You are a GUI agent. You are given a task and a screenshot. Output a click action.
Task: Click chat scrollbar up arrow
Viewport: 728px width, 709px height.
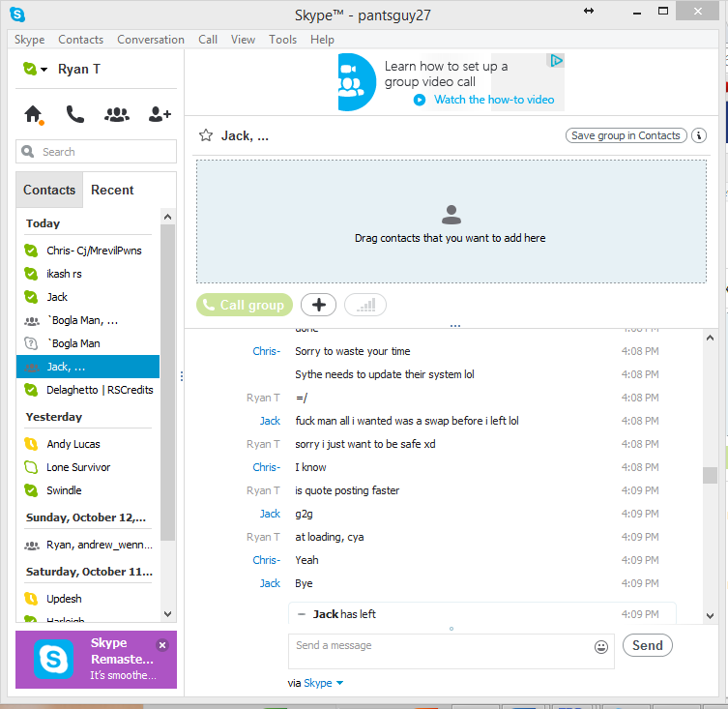point(710,338)
